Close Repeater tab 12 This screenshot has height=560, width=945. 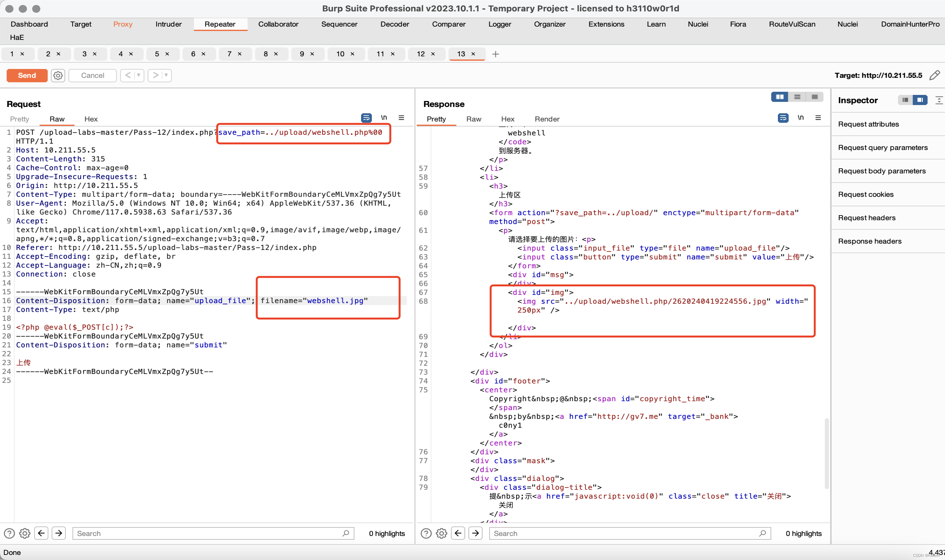tap(433, 54)
